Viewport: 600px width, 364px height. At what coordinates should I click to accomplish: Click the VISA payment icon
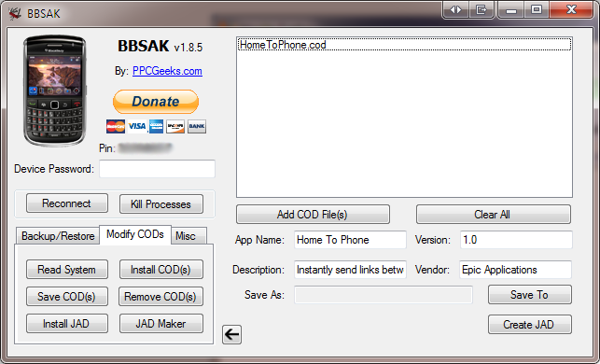[x=136, y=126]
